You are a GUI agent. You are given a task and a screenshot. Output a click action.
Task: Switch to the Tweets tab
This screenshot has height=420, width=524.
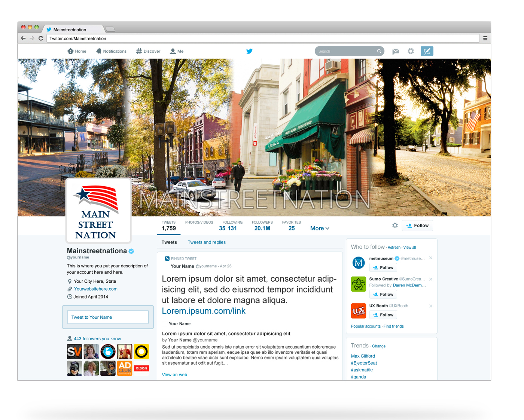point(169,242)
